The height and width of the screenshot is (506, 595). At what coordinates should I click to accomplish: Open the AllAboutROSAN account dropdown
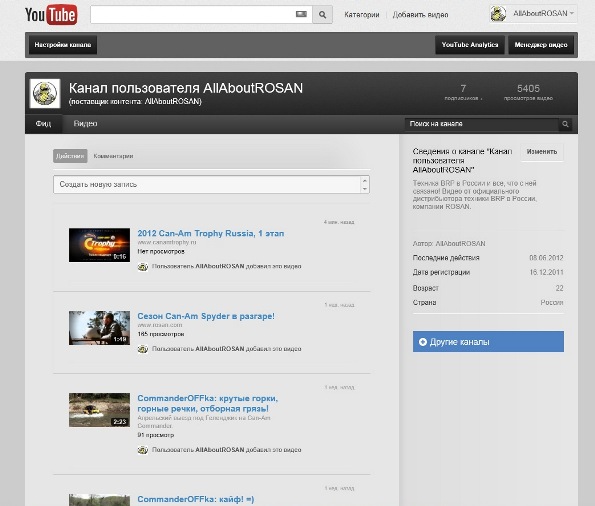(x=543, y=13)
